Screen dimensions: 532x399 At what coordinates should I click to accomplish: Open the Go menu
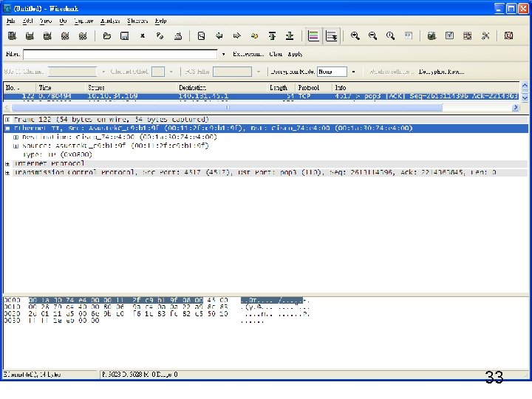(63, 21)
